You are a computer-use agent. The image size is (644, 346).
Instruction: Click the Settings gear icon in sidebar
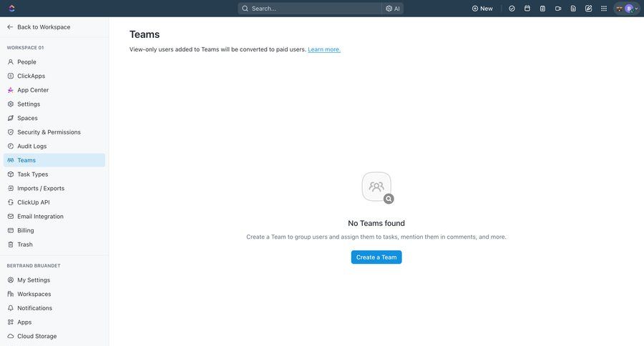(11, 104)
